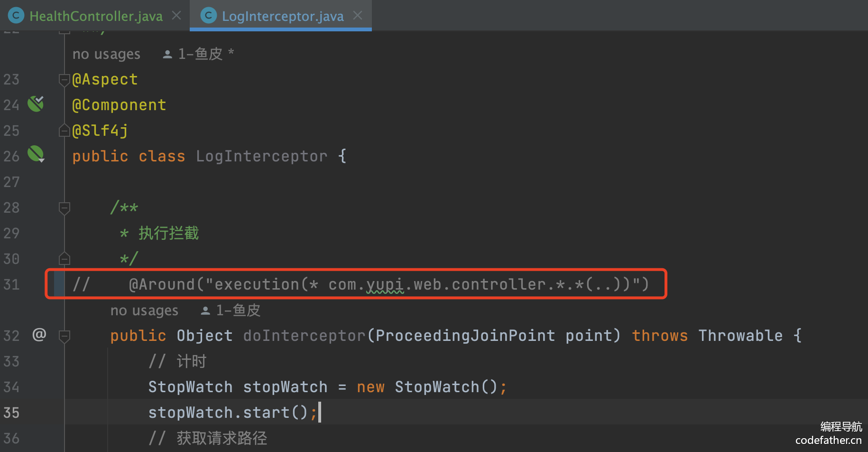The height and width of the screenshot is (452, 868).
Task: Click the "no usages" hint above doInterceptor
Action: coord(144,311)
